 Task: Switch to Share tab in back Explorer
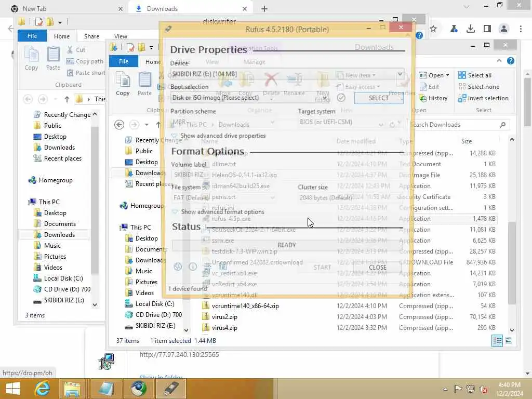point(91,36)
